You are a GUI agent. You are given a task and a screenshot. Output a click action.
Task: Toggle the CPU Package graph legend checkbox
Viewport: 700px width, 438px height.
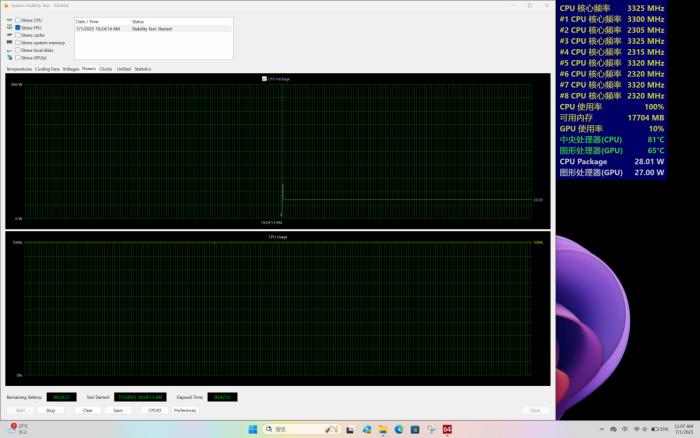point(264,78)
